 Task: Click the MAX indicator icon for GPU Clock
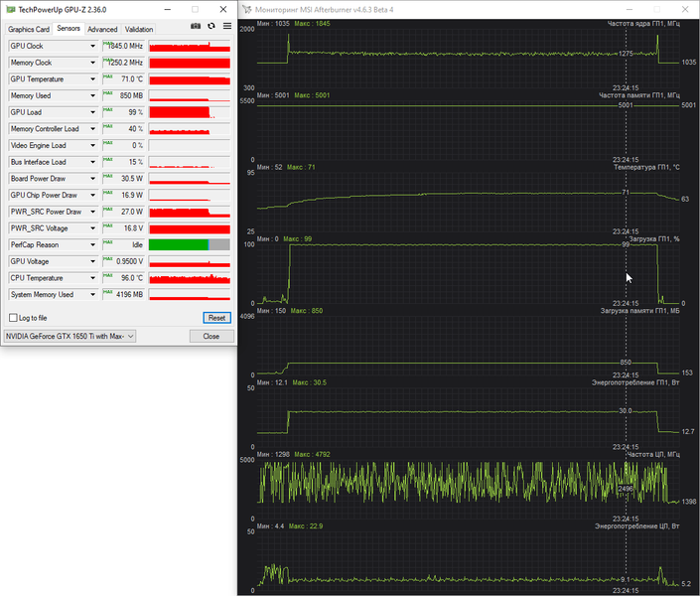[x=107, y=44]
